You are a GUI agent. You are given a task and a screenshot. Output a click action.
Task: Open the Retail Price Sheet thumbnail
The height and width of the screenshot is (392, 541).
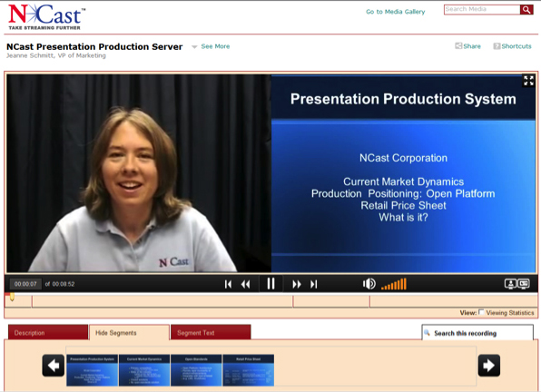(249, 370)
